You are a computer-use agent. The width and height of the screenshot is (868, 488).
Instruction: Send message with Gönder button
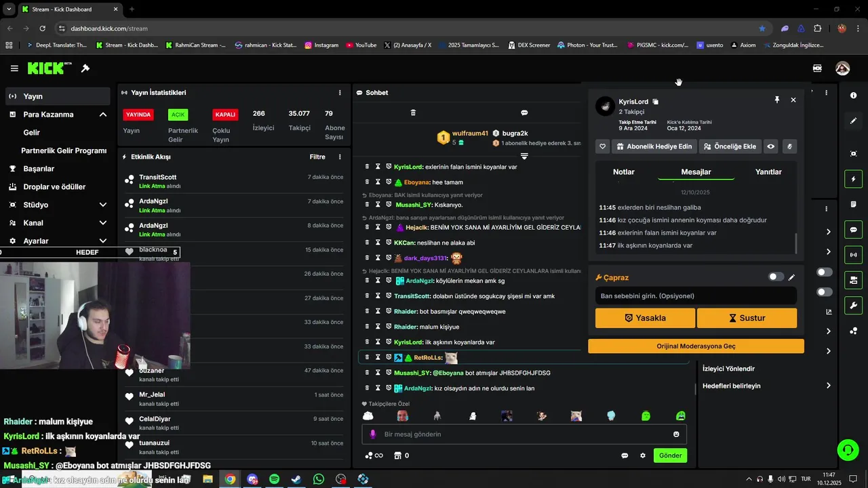pyautogui.click(x=670, y=455)
